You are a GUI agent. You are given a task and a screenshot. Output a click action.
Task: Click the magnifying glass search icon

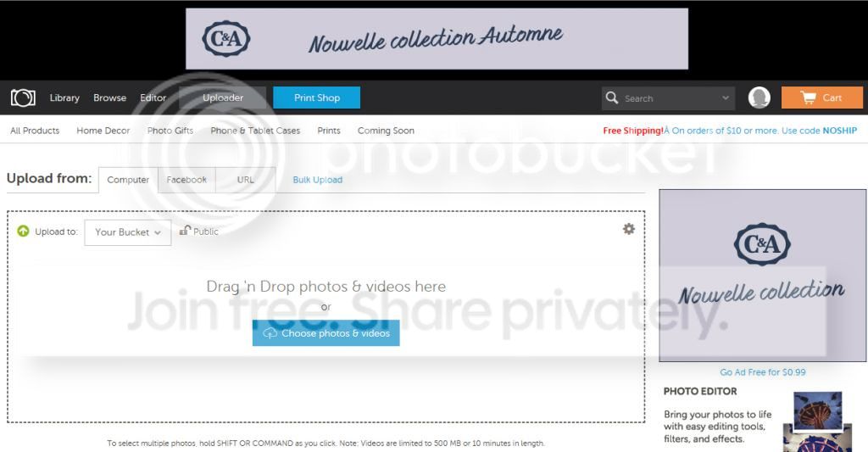(x=612, y=98)
